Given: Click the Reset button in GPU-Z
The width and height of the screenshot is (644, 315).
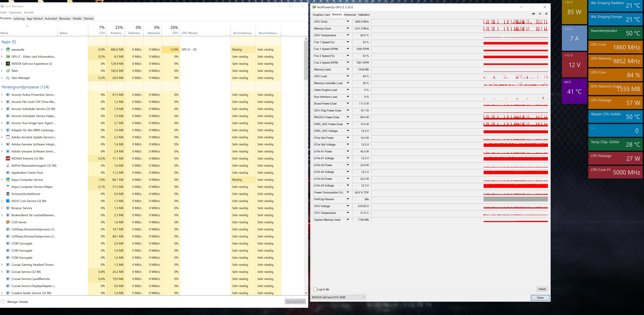Looking at the screenshot, I should click(542, 289).
